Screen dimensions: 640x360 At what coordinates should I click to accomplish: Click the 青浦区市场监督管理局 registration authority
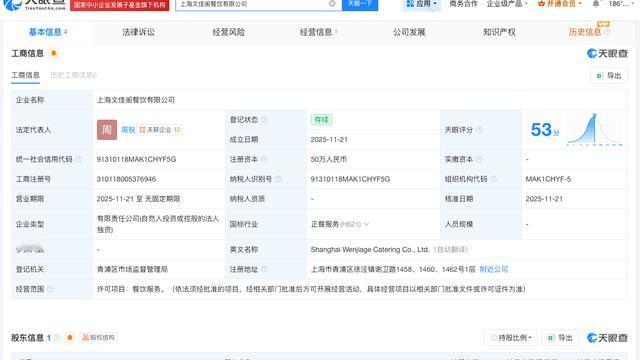pos(132,269)
